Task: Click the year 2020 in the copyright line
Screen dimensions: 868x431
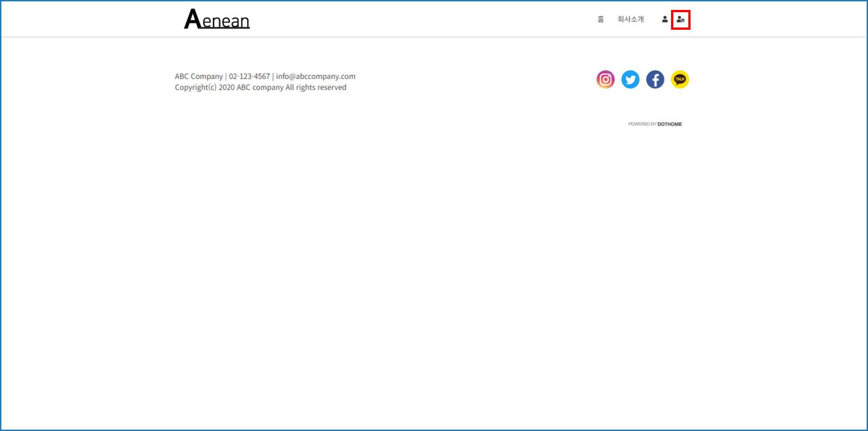Action: 227,87
